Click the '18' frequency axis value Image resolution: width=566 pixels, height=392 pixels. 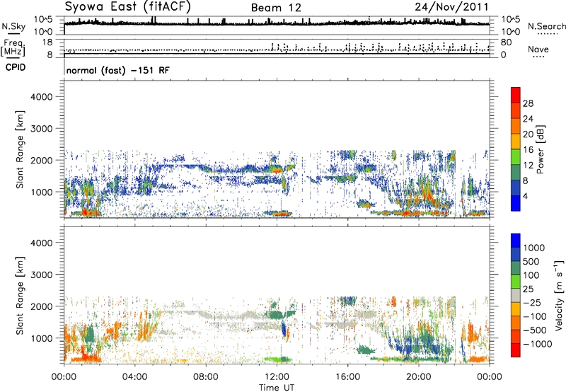tap(47, 42)
